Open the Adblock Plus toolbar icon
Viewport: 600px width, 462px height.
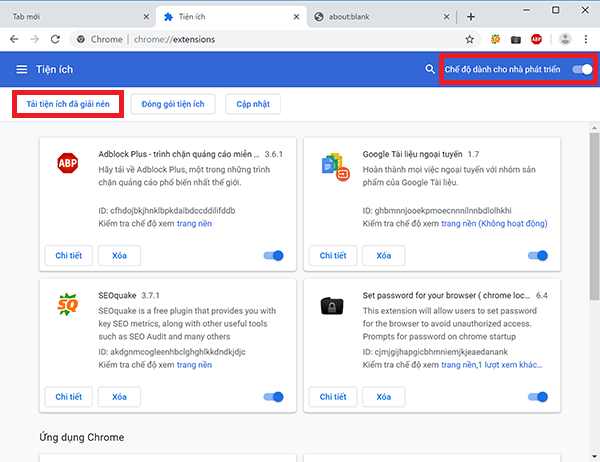point(536,39)
